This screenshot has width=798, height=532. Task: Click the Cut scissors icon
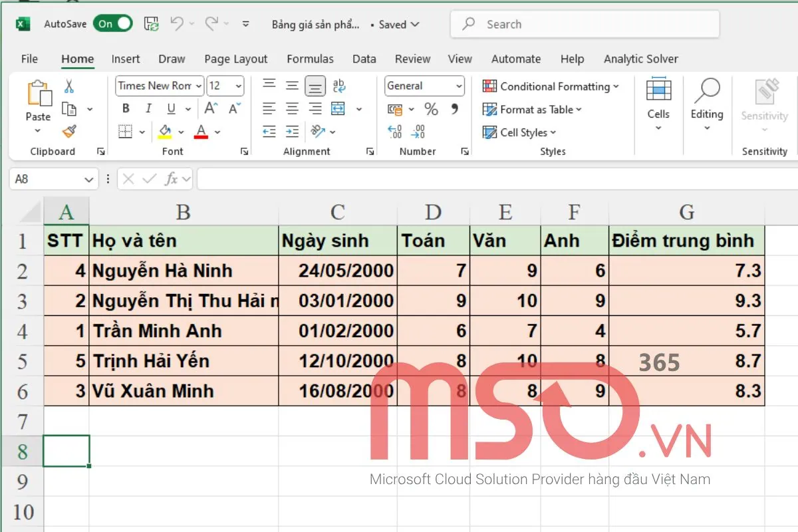(x=68, y=86)
